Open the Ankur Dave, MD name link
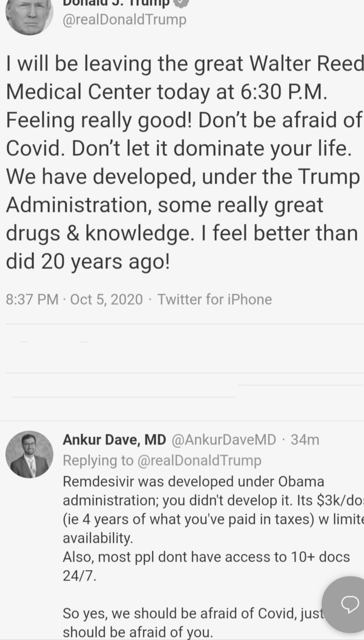 point(114,439)
